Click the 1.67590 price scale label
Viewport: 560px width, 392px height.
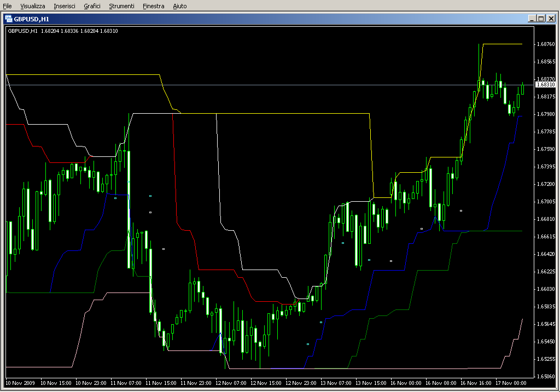coord(546,149)
